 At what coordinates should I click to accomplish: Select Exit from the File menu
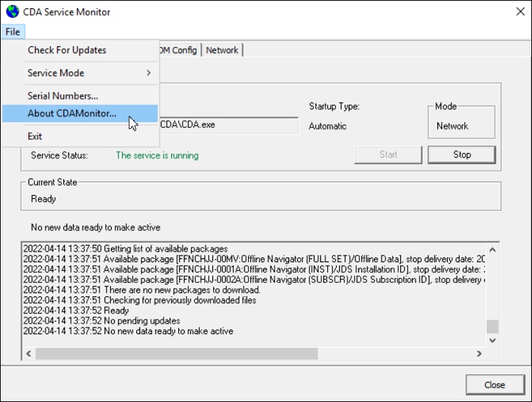coord(35,136)
